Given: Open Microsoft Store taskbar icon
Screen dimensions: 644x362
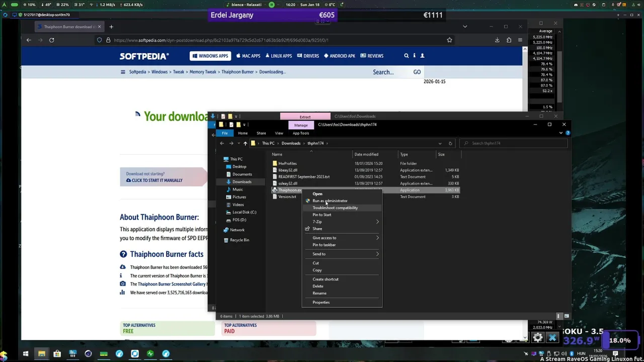Looking at the screenshot, I should click(57, 354).
